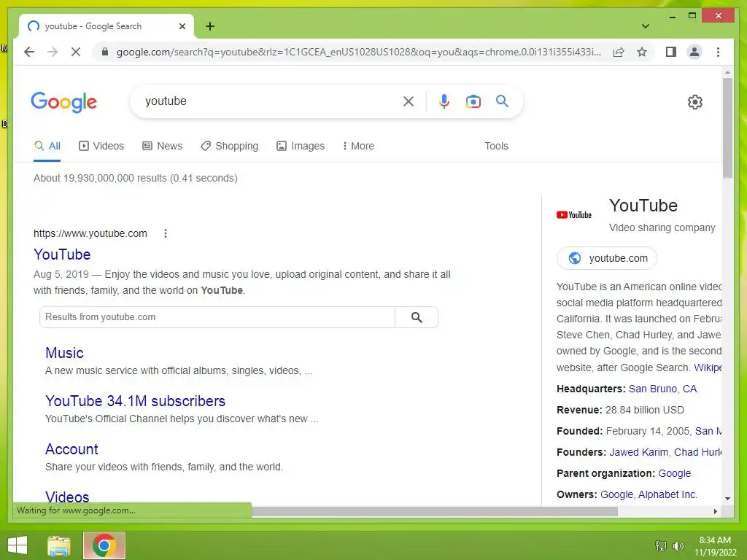The width and height of the screenshot is (747, 560).
Task: Expand the tab search chevron
Action: pyautogui.click(x=645, y=26)
